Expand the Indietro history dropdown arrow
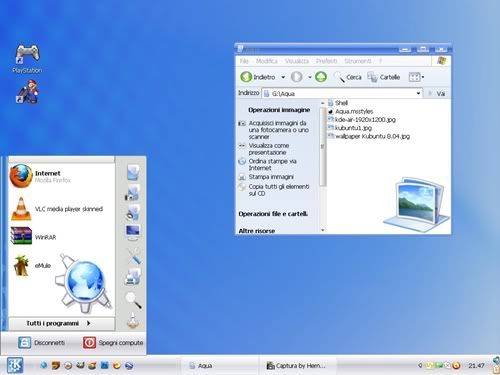500x375 pixels. (283, 77)
